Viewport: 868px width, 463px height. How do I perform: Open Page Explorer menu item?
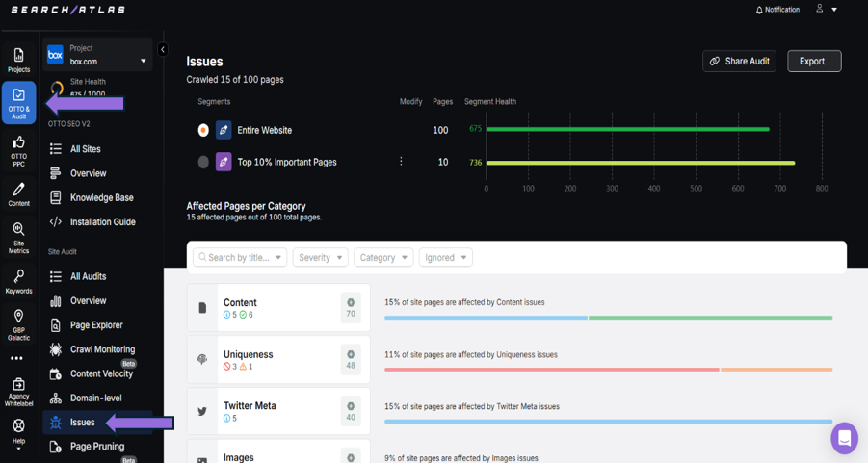96,325
